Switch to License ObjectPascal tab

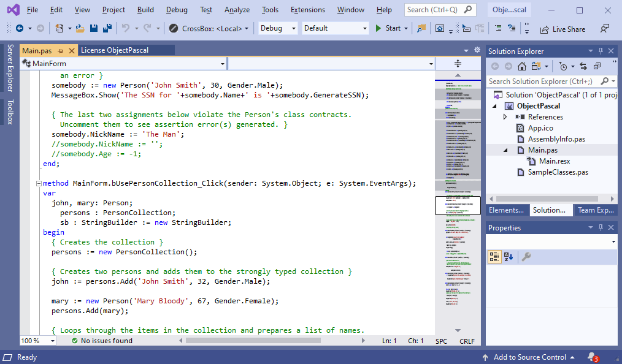(115, 50)
